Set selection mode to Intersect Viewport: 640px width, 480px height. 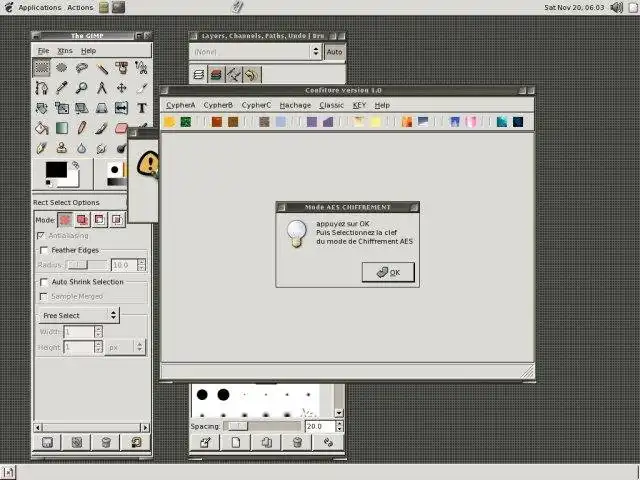116,220
